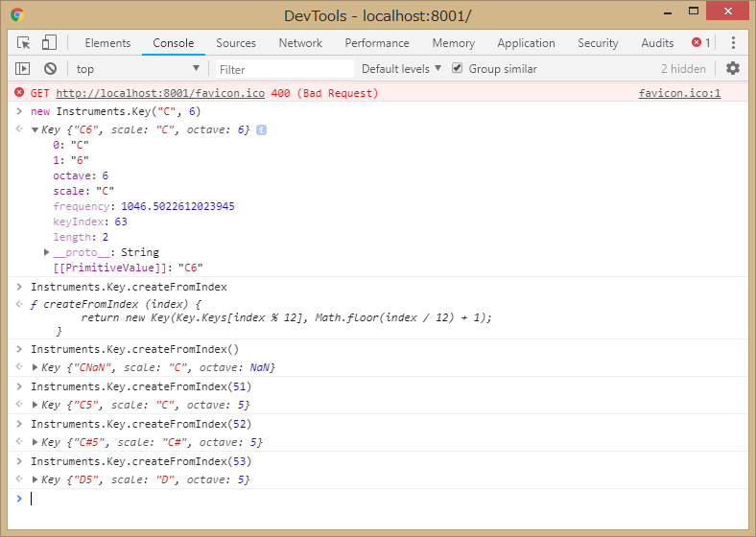Screen dimensions: 756x537
Task: Toggle the Group similar checkbox
Action: (x=458, y=69)
